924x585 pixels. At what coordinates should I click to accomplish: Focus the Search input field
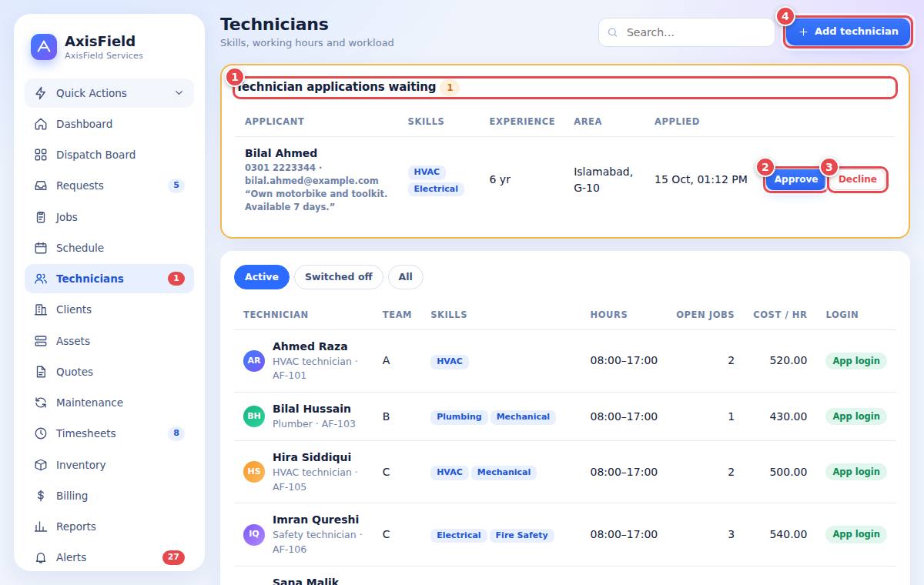point(687,32)
